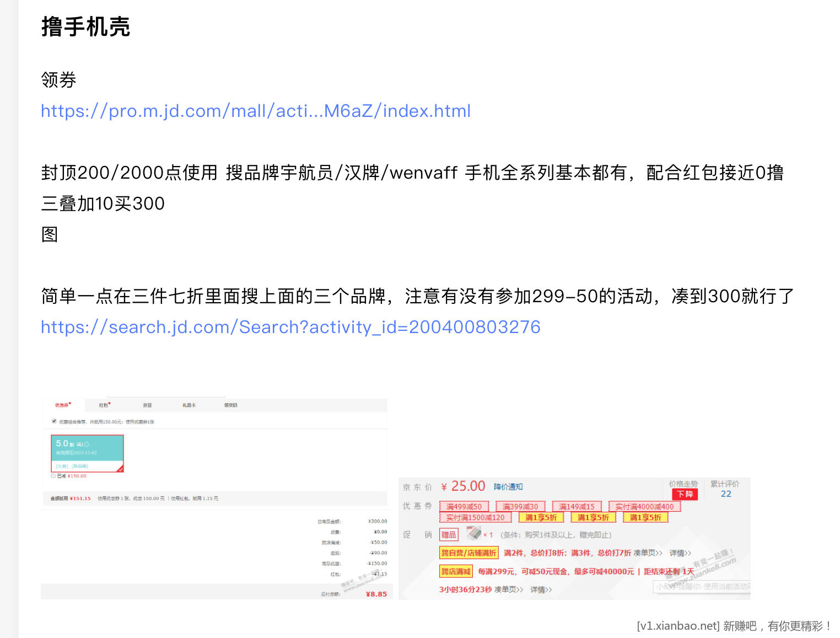The width and height of the screenshot is (840, 638).
Task: Click the 价格走势 label
Action: (x=683, y=484)
